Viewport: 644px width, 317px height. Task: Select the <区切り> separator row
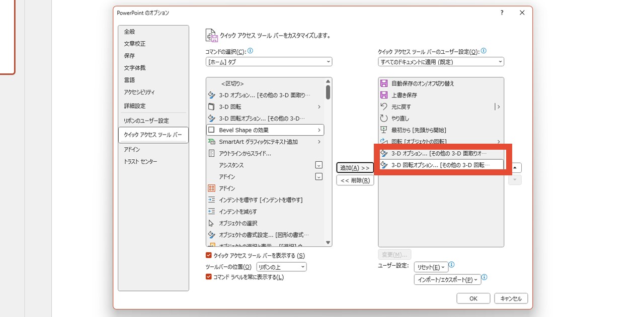pyautogui.click(x=265, y=83)
